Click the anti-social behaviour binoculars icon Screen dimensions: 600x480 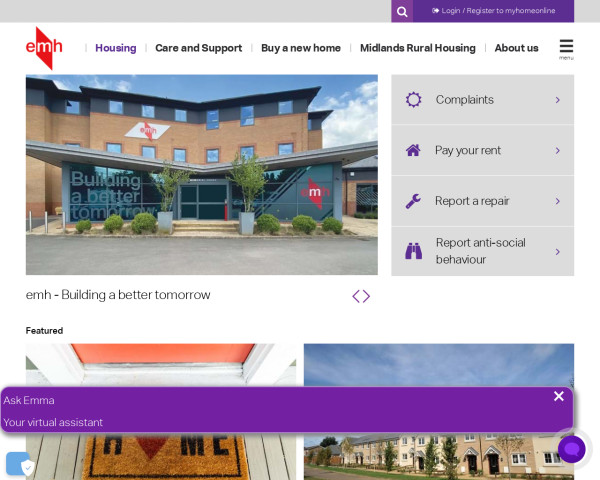click(413, 251)
